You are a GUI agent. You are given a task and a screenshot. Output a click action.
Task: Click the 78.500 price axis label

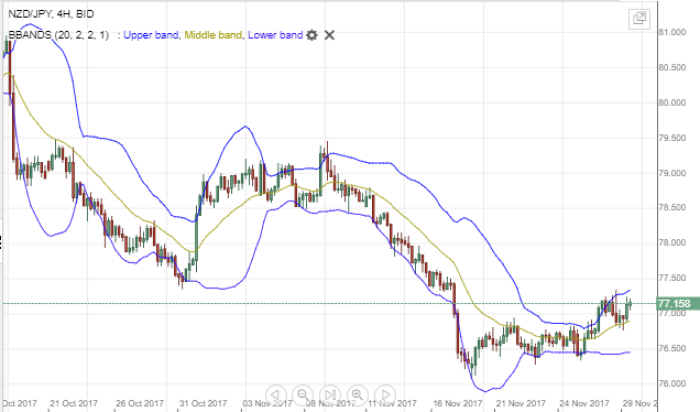click(672, 208)
